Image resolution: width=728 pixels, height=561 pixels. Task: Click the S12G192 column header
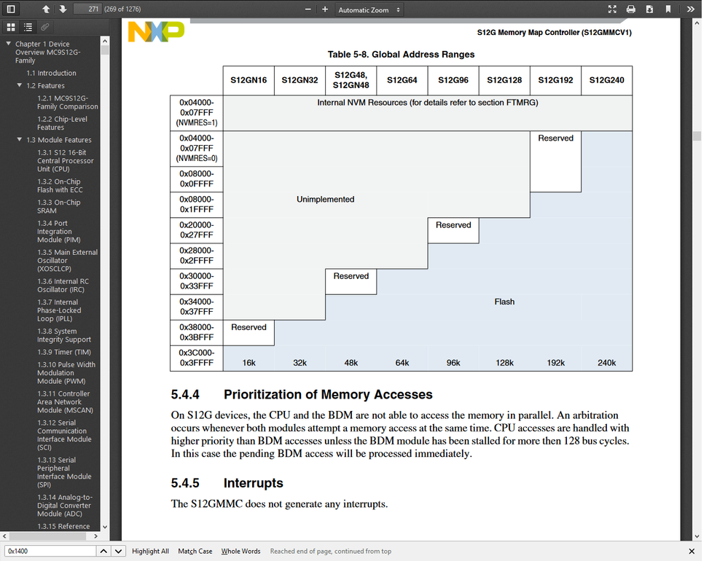tap(555, 80)
